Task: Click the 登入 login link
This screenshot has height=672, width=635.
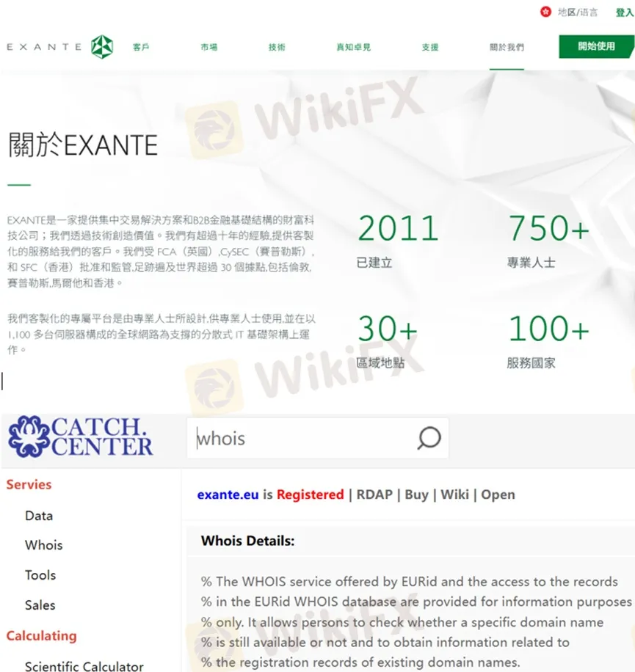Action: (x=625, y=12)
